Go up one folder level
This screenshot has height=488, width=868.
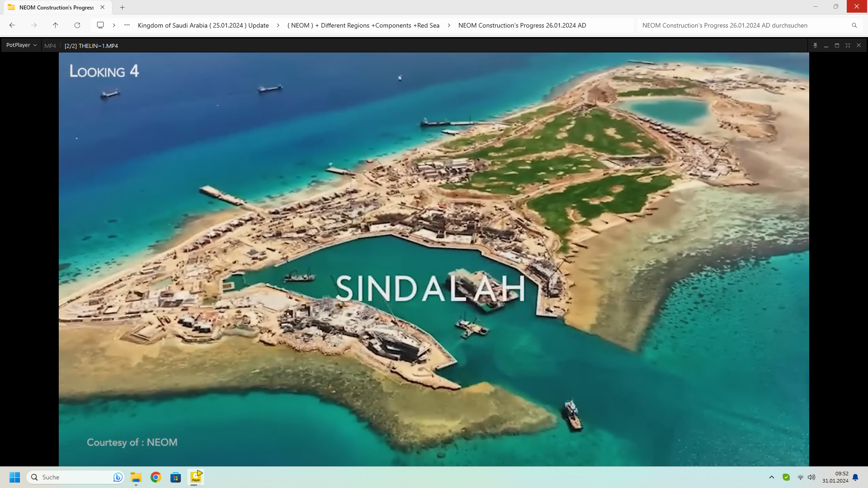(55, 25)
